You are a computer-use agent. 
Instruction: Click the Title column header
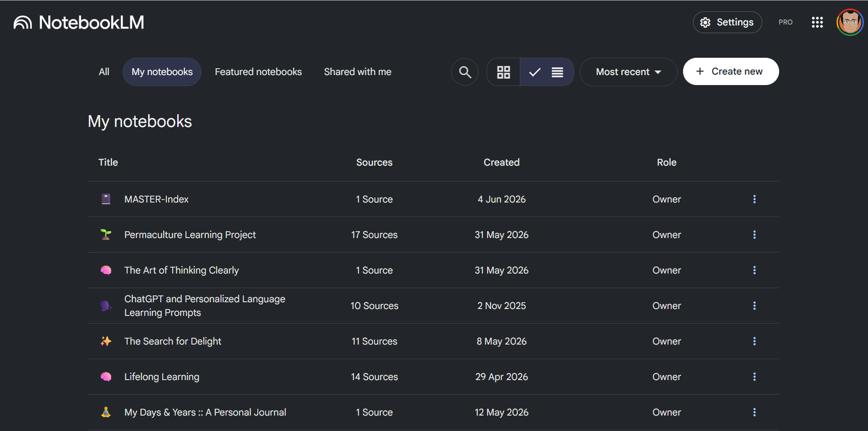108,162
